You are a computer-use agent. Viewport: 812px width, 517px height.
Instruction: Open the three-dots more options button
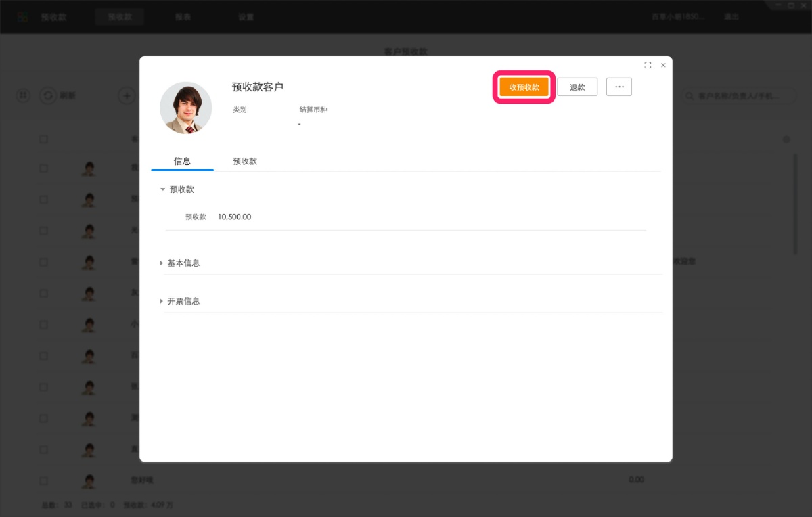point(619,87)
